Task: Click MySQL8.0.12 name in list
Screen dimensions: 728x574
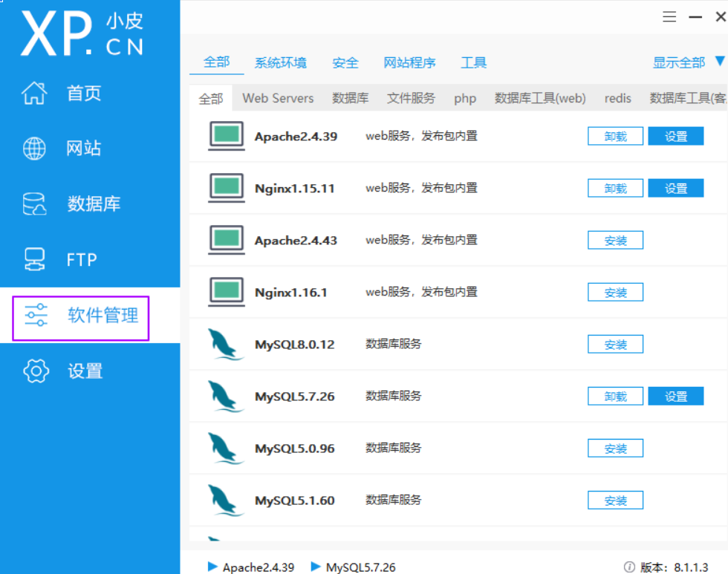Action: click(x=294, y=345)
